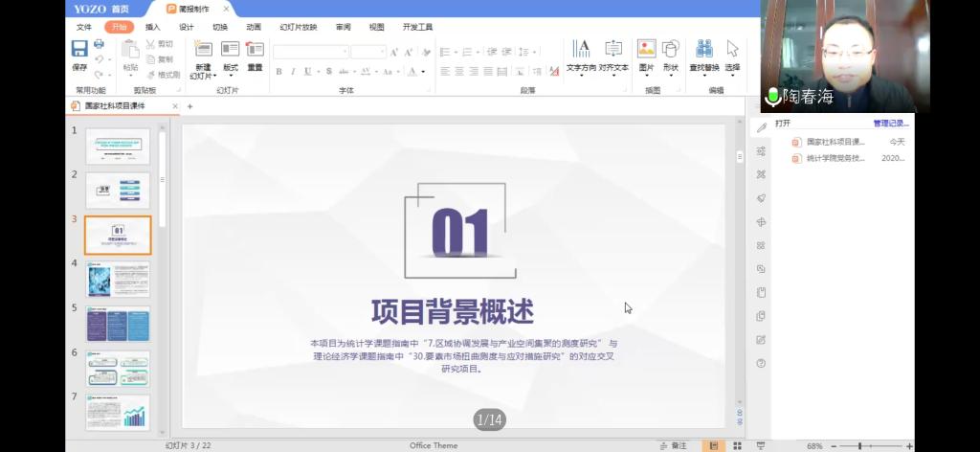Expand the Layout (版式) dropdown
This screenshot has height=452, width=980.
231,76
